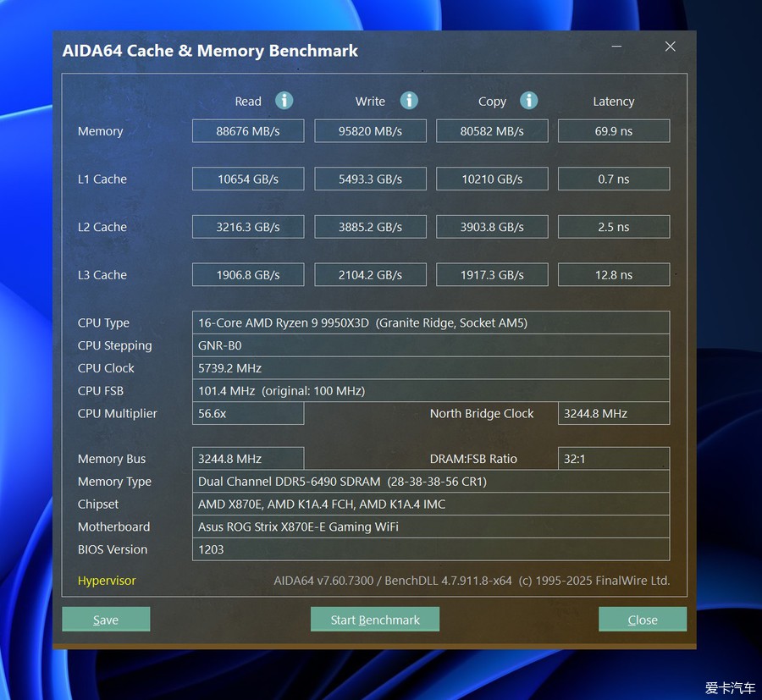
Task: Click the Latency column header
Action: pos(614,102)
